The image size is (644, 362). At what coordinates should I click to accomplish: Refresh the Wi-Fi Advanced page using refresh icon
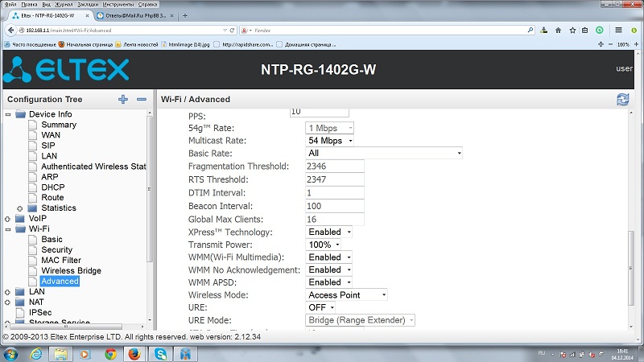pyautogui.click(x=622, y=99)
